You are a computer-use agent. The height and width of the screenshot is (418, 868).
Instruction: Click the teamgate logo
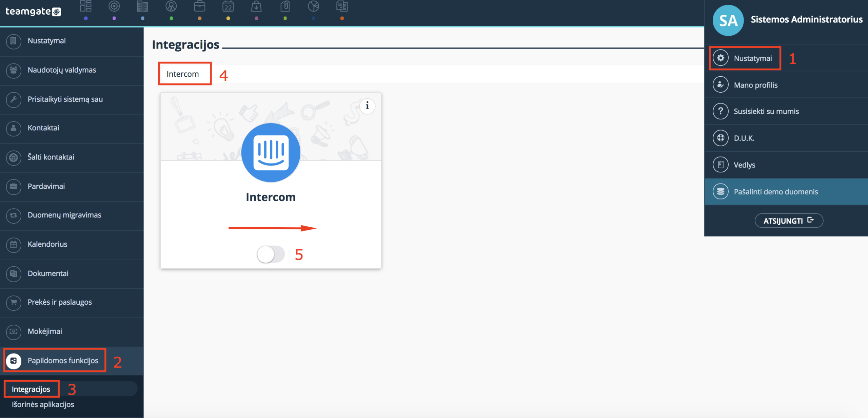pos(33,12)
